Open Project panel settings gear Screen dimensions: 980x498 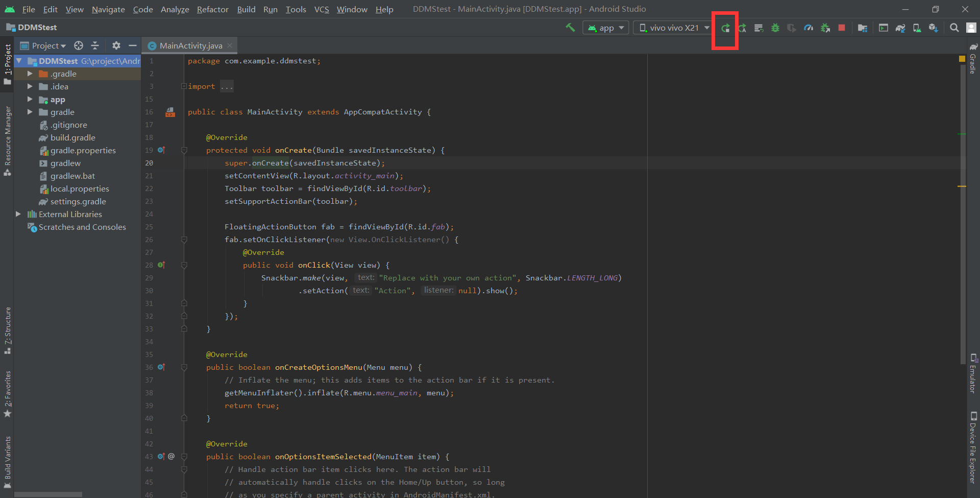(116, 45)
